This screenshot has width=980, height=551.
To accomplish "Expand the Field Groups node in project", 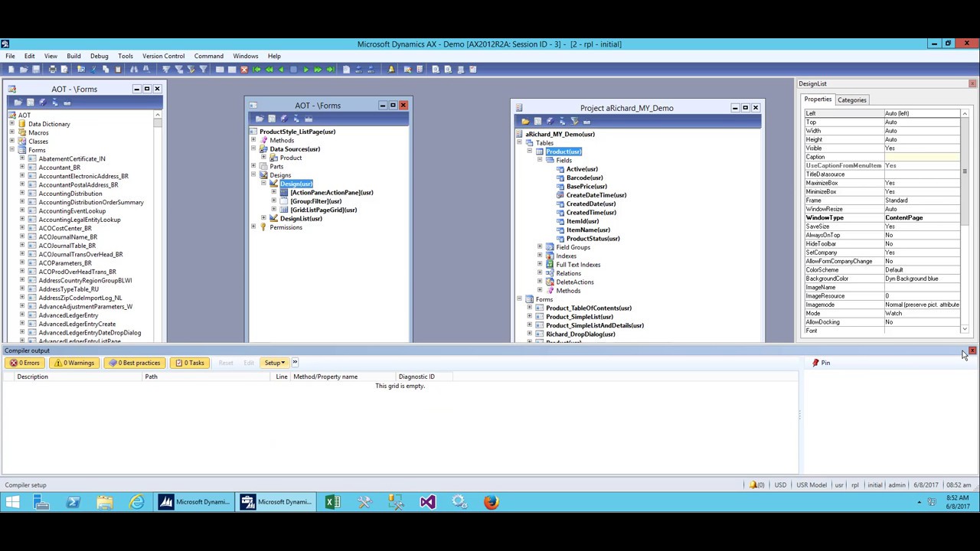I will point(540,247).
